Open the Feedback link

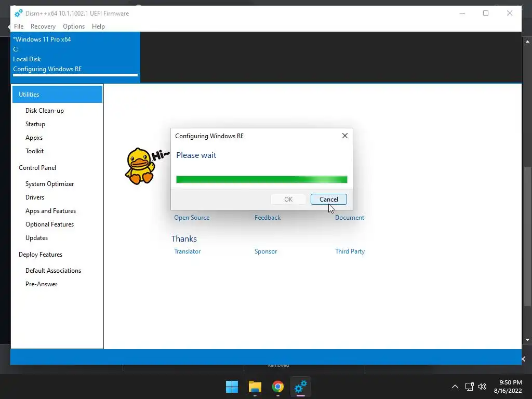click(268, 218)
